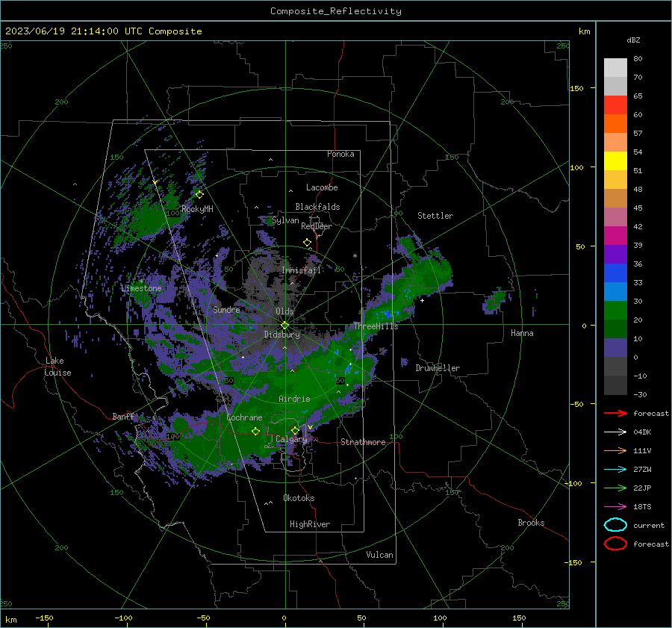Image resolution: width=672 pixels, height=628 pixels.
Task: Click the yellow diamond marker near Cochrane
Action: coord(255,432)
